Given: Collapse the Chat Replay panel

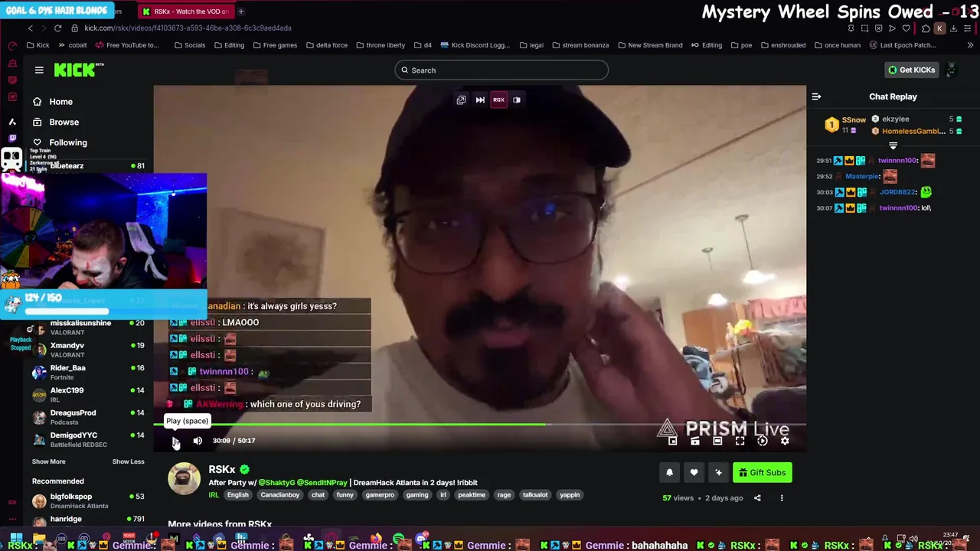Looking at the screenshot, I should (816, 96).
